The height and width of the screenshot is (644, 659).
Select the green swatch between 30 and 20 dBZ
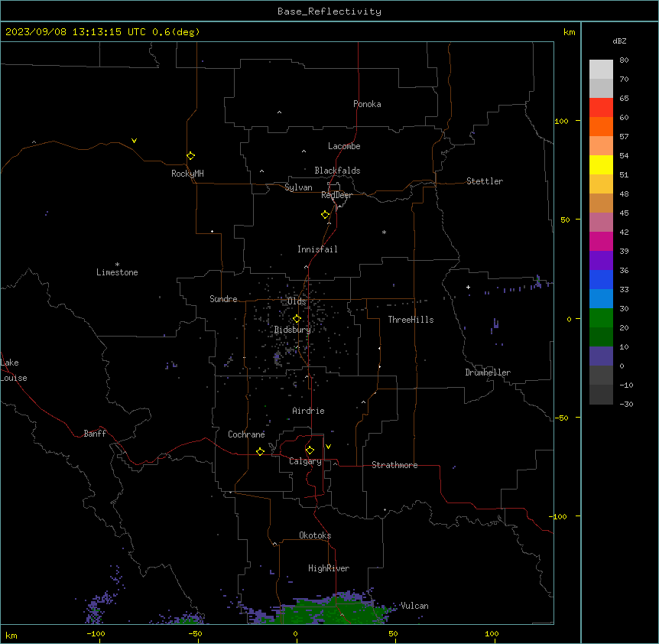click(601, 318)
